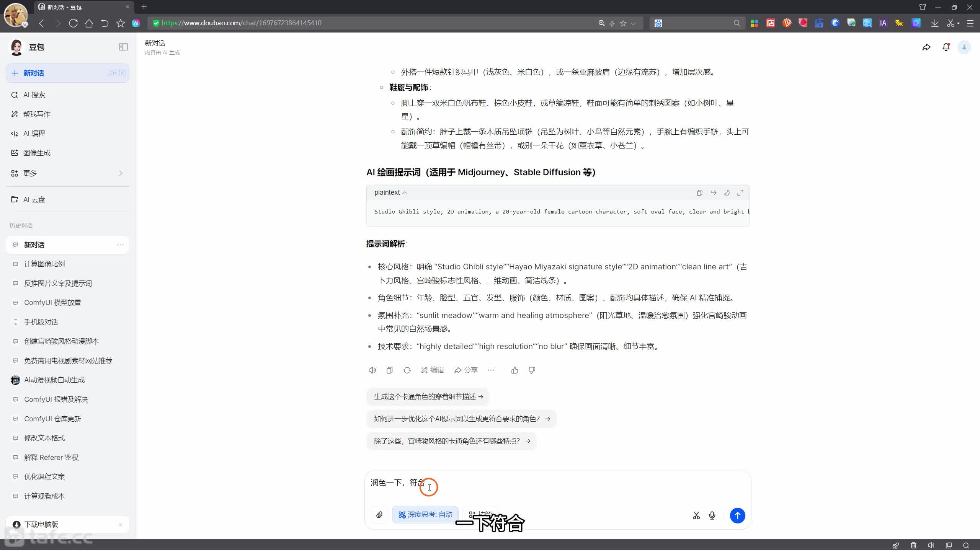Open the ComfyUI 仓库更新 history chat
This screenshot has height=551, width=980.
click(67, 419)
